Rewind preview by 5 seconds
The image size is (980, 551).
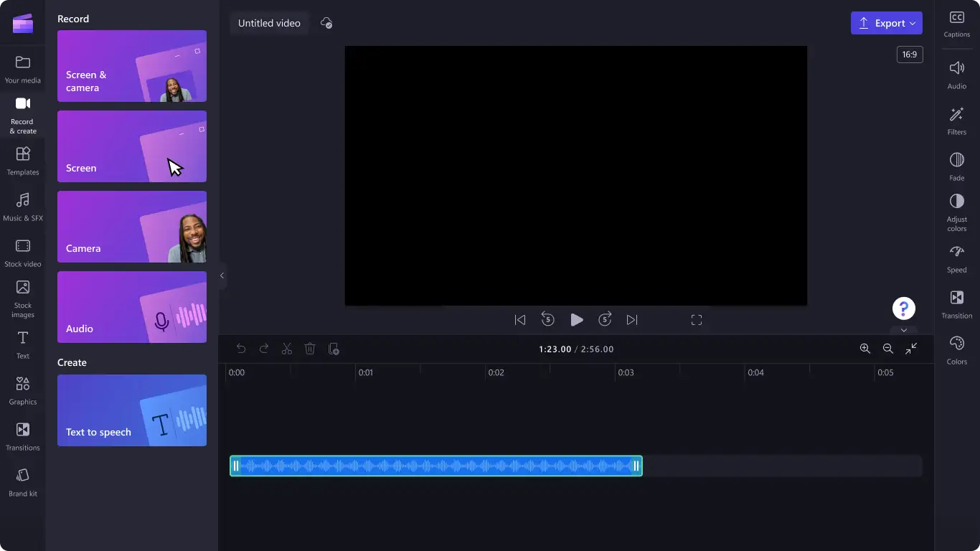548,319
